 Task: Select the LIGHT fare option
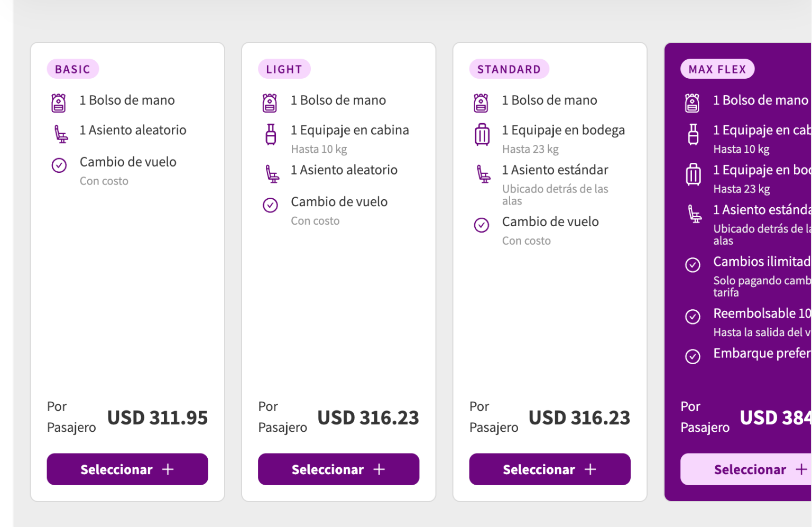pos(338,469)
